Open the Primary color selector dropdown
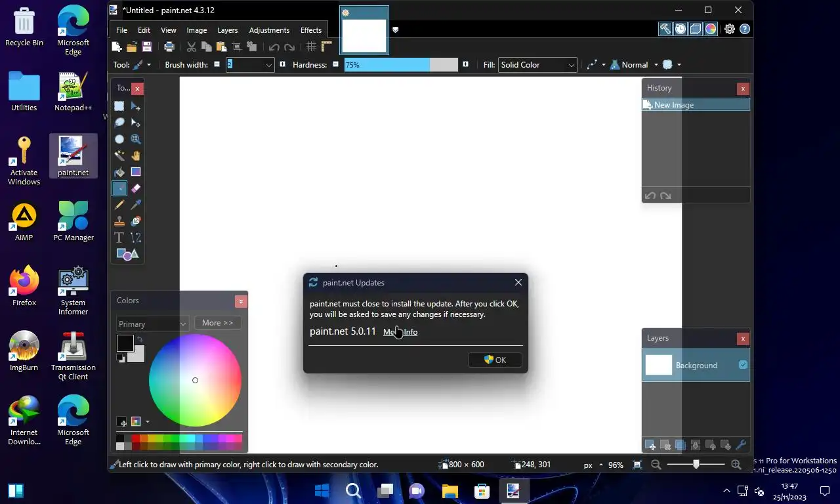This screenshot has height=504, width=840. click(152, 324)
